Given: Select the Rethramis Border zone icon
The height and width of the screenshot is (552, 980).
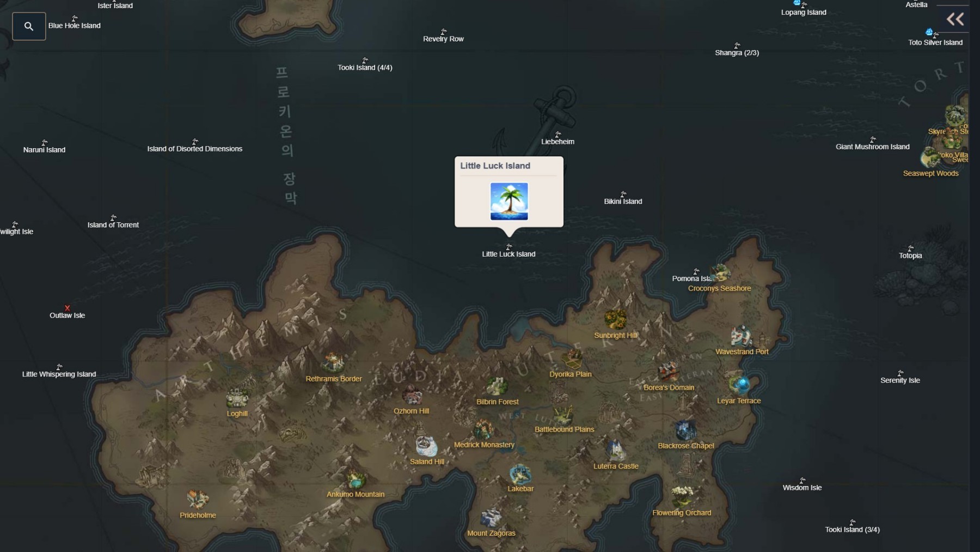Looking at the screenshot, I should [x=333, y=362].
